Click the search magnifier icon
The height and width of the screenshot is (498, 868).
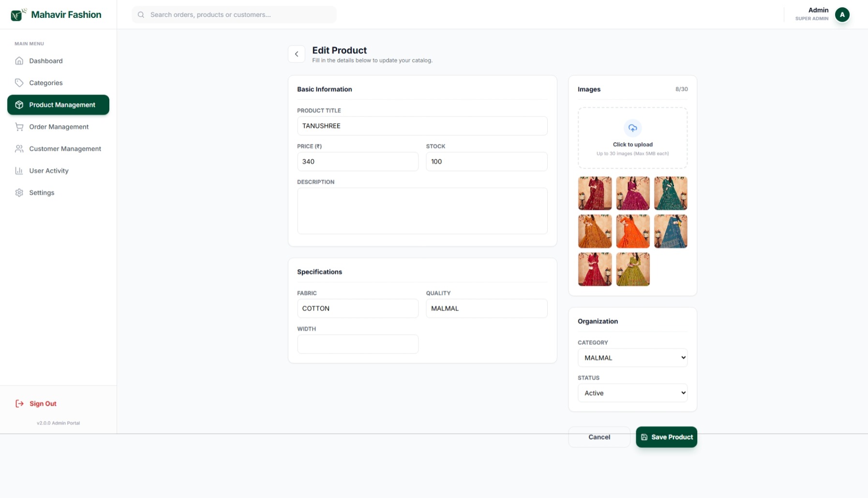[141, 15]
